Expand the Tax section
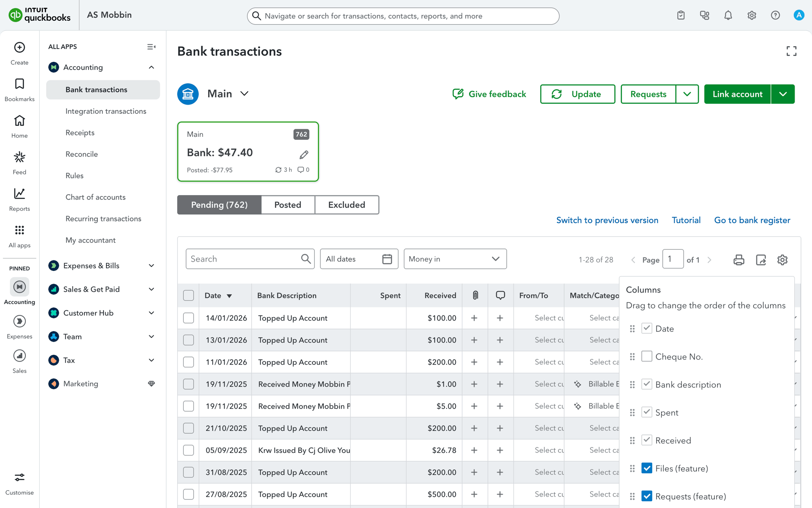 pos(151,360)
